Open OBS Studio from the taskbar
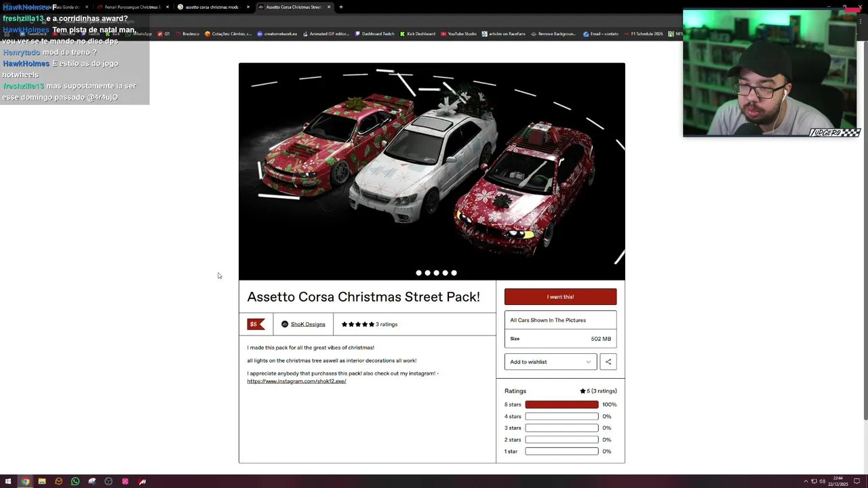Viewport: 868px width, 488px height. tap(108, 481)
